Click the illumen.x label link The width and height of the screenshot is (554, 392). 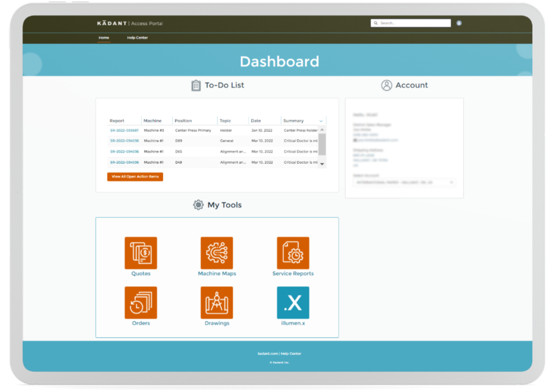point(293,323)
